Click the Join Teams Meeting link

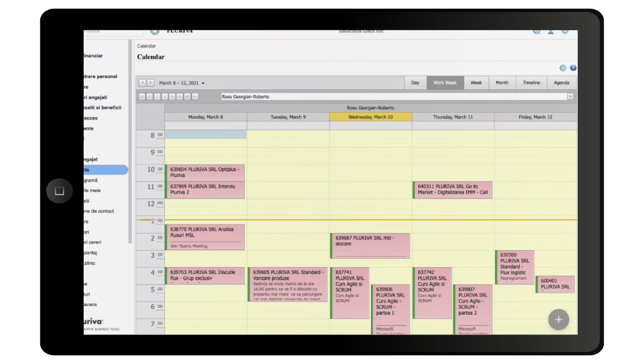(189, 246)
